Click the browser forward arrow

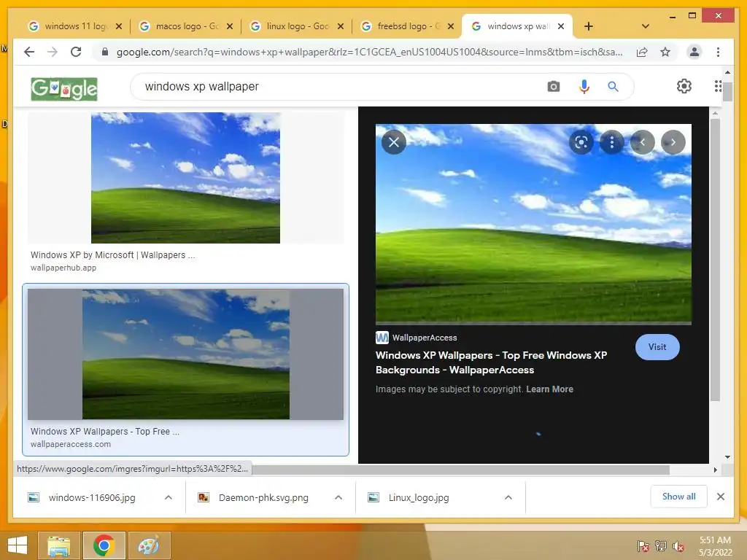pos(53,52)
